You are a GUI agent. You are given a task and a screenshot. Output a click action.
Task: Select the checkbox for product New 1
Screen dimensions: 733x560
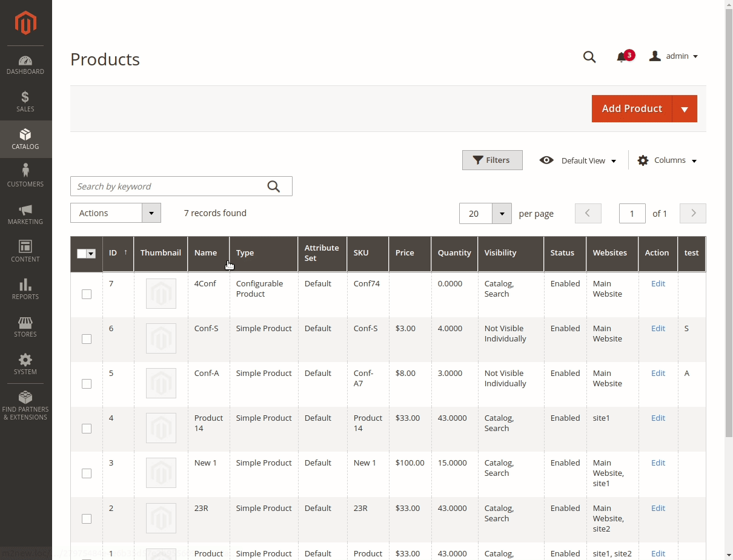click(87, 473)
